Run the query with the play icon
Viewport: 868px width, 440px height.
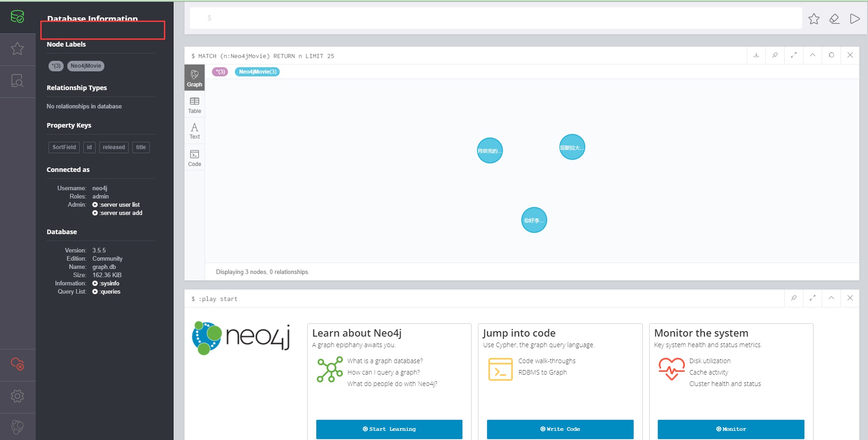[x=855, y=18]
